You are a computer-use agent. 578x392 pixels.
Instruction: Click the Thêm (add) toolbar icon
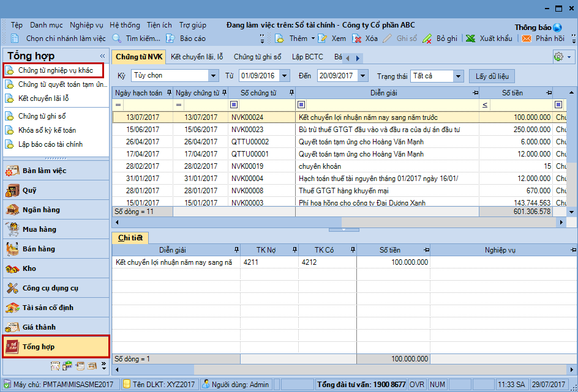(280, 39)
